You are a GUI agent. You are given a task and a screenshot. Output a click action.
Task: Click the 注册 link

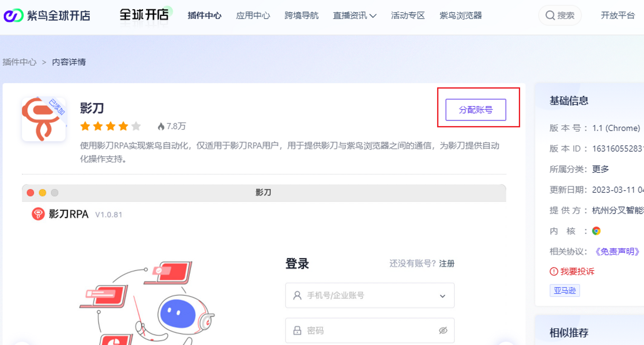[447, 264]
